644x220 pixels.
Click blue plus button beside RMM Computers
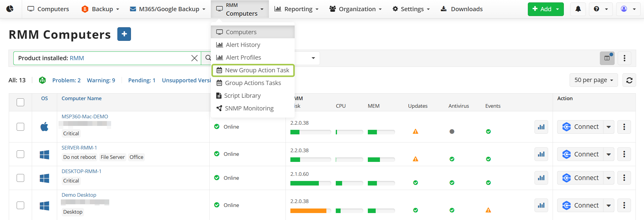coord(124,34)
